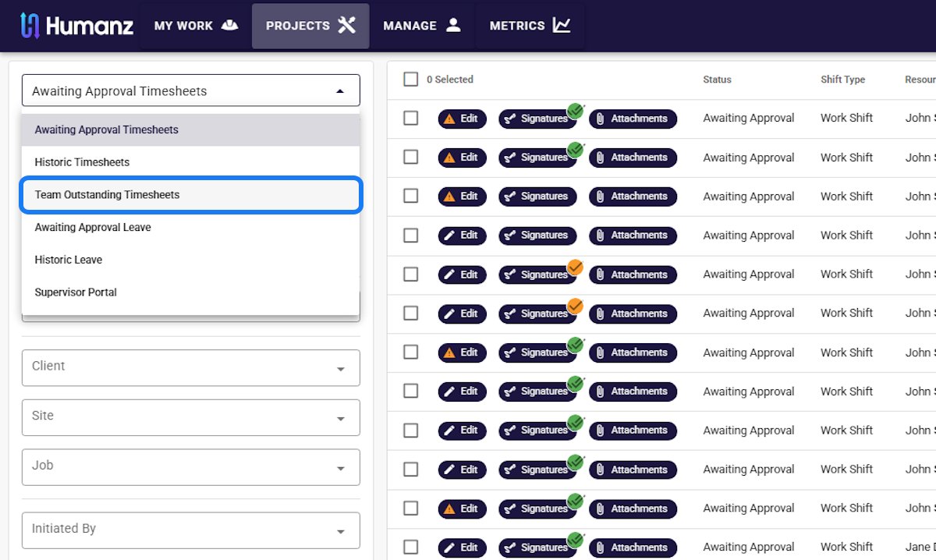
Task: Open Signatures in the first timesheet row
Action: pyautogui.click(x=537, y=119)
